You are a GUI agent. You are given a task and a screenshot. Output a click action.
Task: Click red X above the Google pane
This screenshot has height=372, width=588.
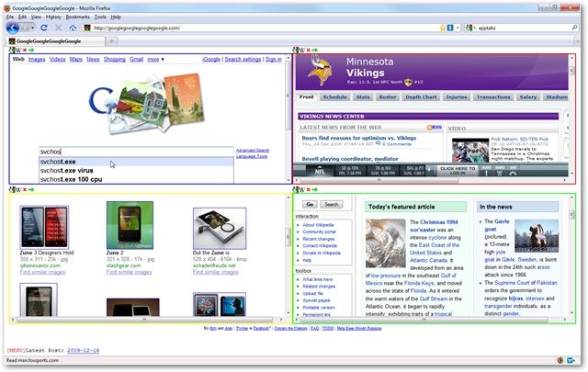(25, 50)
